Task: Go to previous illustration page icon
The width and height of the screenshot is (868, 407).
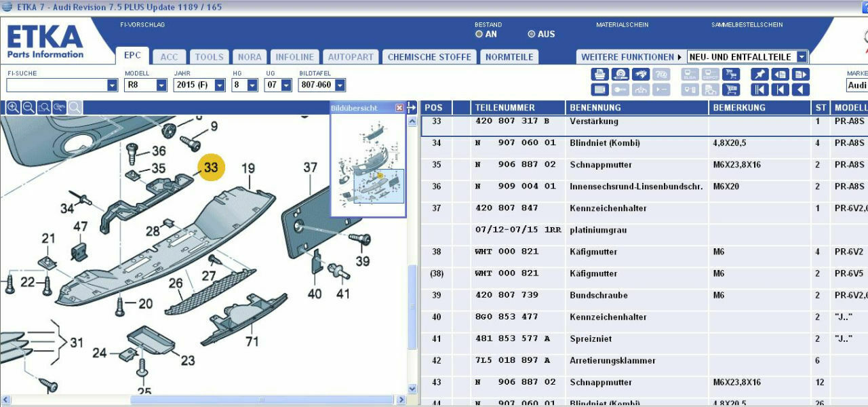Action: (x=781, y=74)
